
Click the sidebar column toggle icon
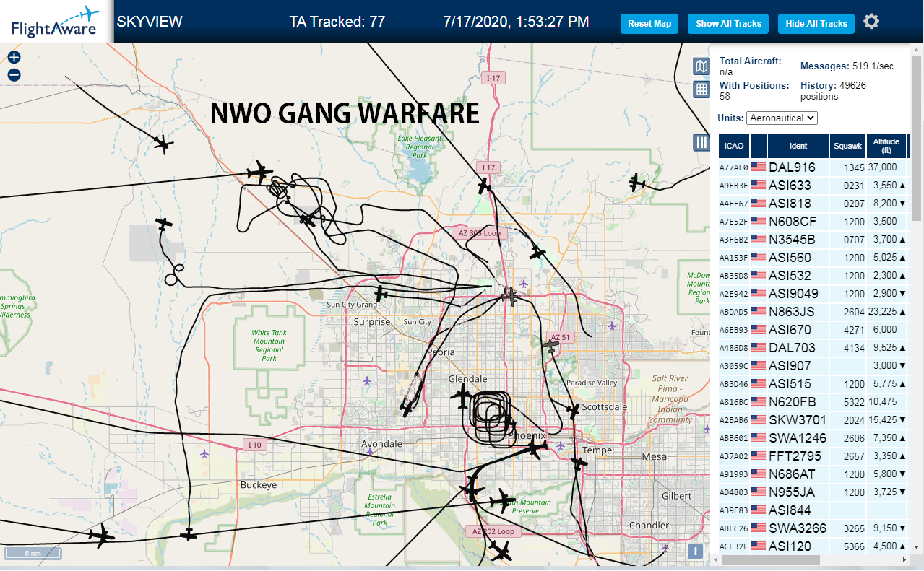coord(701,142)
